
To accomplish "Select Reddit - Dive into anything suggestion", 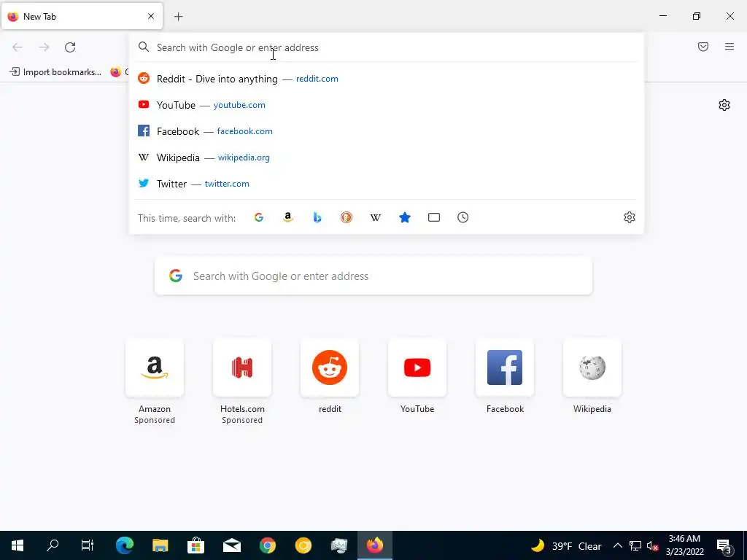I will click(x=387, y=79).
